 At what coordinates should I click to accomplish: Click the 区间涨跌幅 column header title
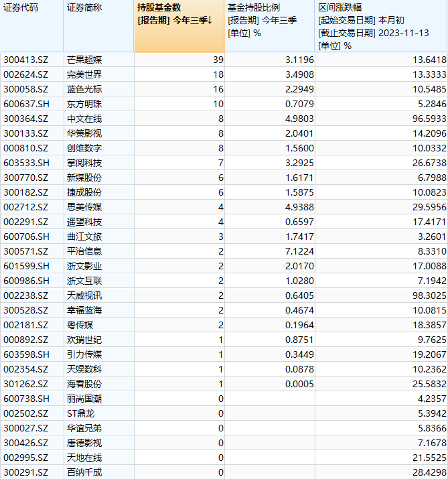coord(340,8)
